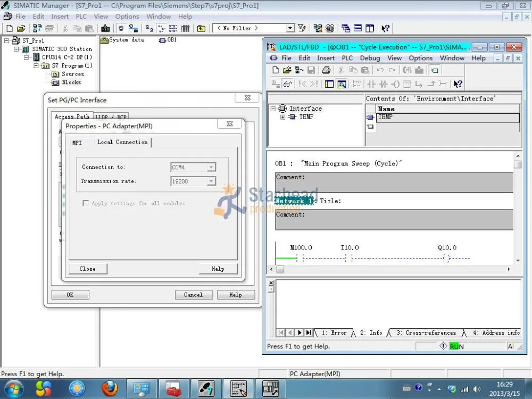Toggle the Details view icon in LAD editor
This screenshot has height=399, width=532.
click(342, 84)
